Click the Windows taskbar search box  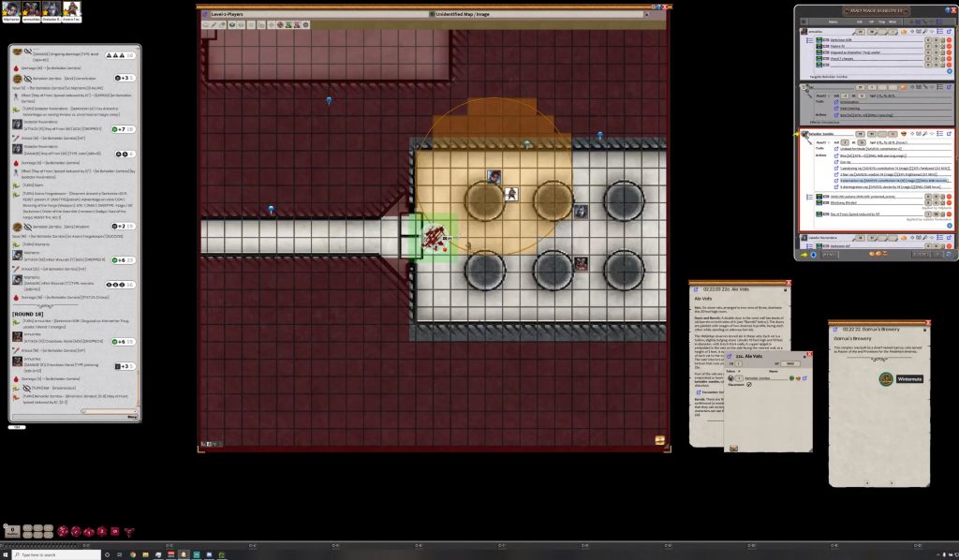pyautogui.click(x=55, y=554)
